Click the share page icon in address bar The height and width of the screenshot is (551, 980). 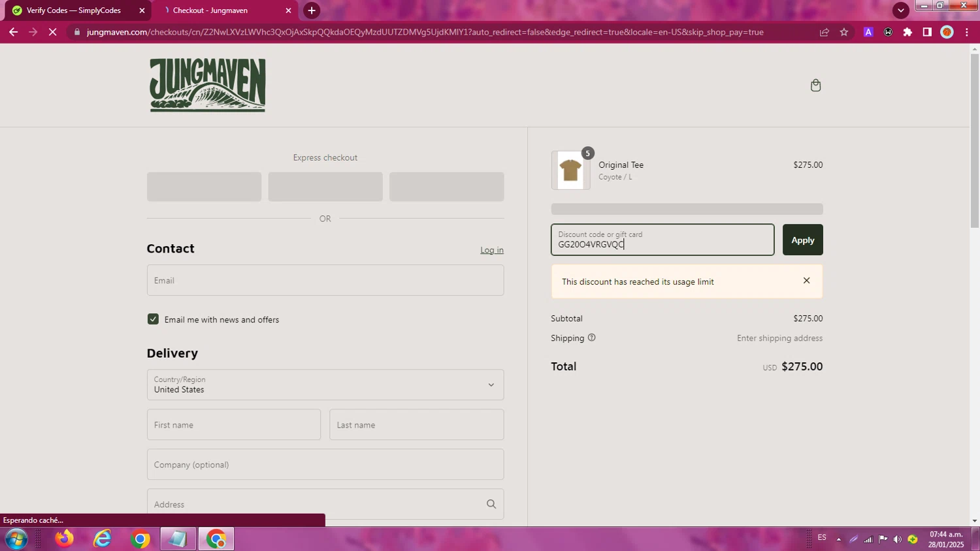pos(825,32)
